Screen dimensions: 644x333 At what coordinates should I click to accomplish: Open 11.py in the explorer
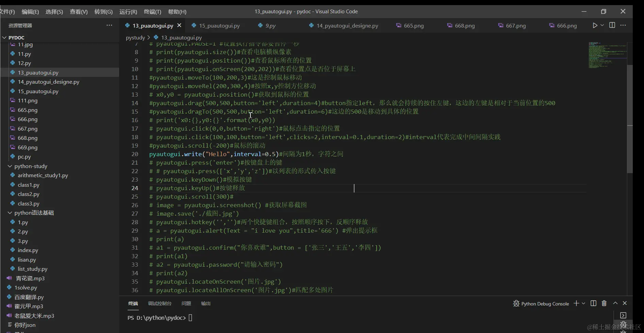[x=24, y=54]
